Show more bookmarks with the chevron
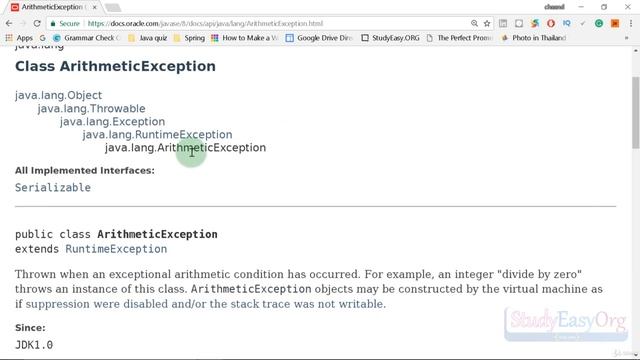This screenshot has width=640, height=360. 627,38
